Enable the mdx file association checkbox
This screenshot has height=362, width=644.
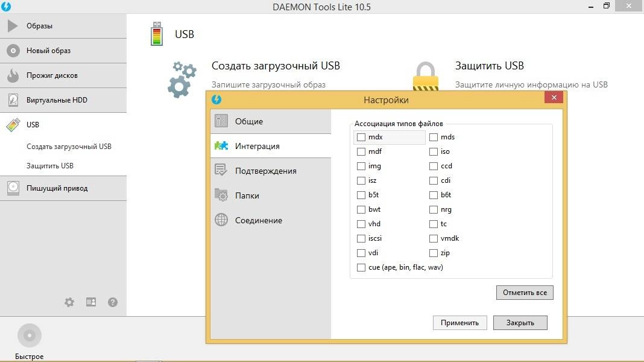coord(361,137)
